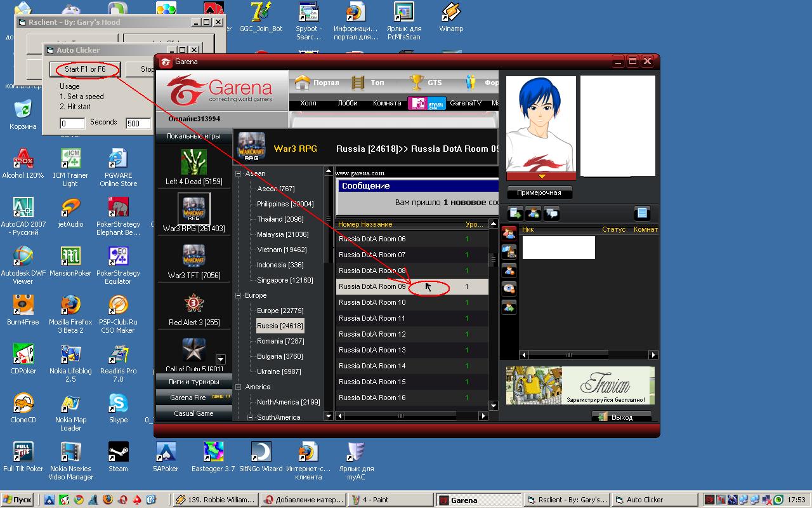This screenshot has width=812, height=508.
Task: Open Winamp desktop shortcut
Action: point(451,17)
